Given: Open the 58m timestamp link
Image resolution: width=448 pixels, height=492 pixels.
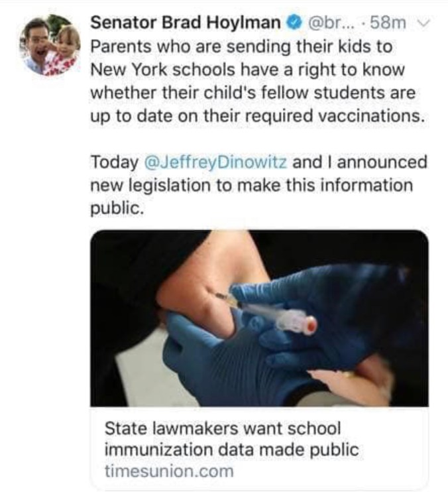Looking at the screenshot, I should click(388, 23).
